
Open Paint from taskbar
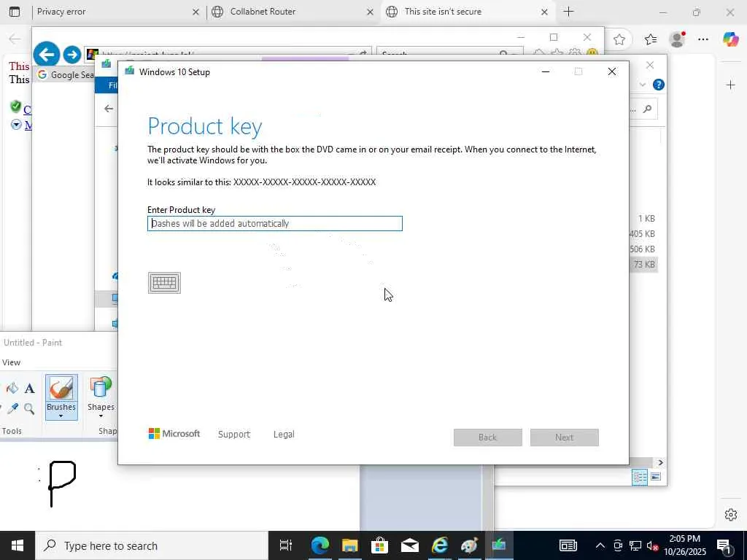click(x=469, y=545)
